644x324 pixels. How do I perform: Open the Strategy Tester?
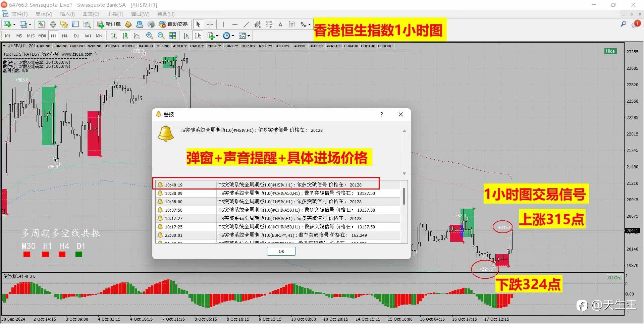[87, 24]
